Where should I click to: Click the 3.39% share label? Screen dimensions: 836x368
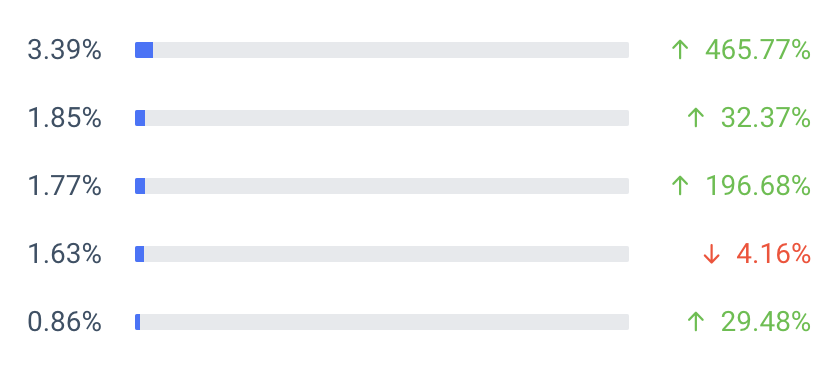tap(65, 51)
